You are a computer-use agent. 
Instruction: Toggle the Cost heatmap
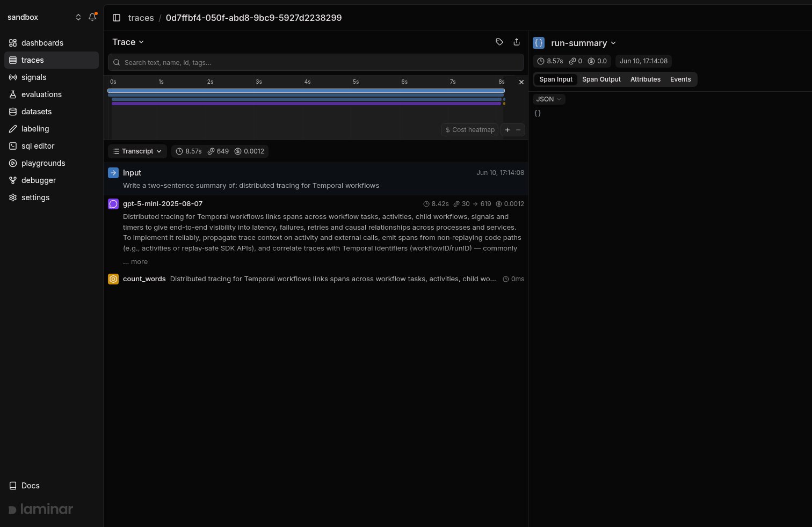coord(470,130)
